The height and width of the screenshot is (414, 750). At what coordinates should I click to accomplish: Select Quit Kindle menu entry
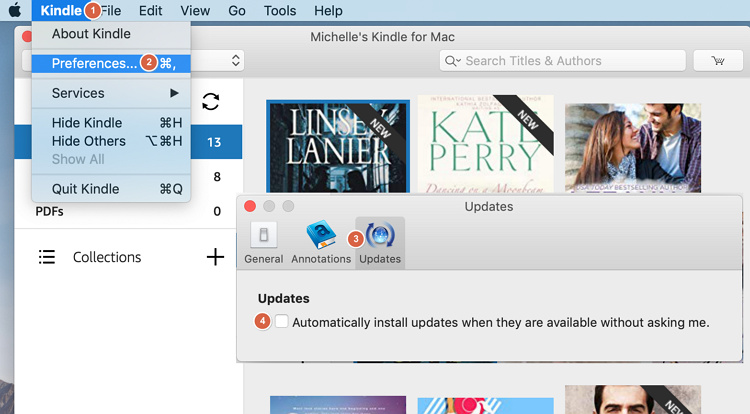[85, 189]
